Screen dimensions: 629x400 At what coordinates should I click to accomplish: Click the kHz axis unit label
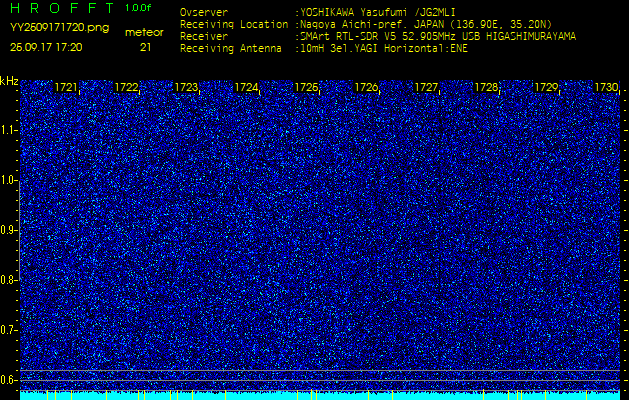(9, 81)
